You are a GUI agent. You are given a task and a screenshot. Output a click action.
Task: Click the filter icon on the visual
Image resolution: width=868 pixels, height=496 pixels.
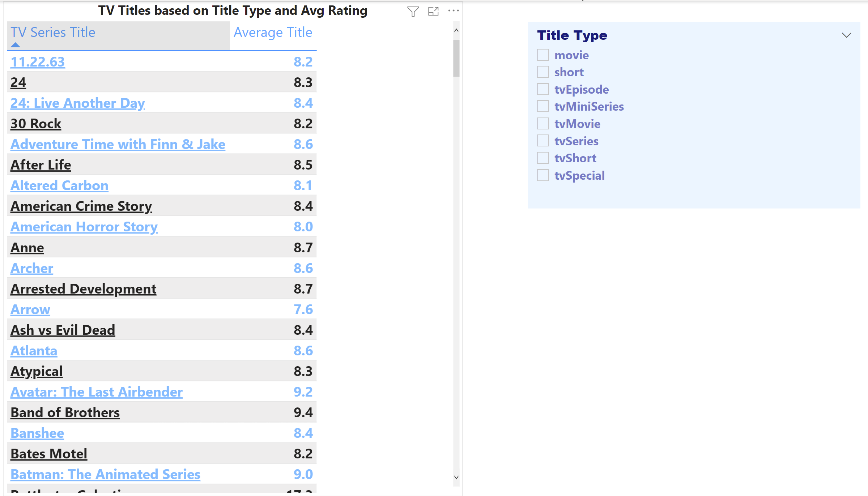pyautogui.click(x=413, y=12)
